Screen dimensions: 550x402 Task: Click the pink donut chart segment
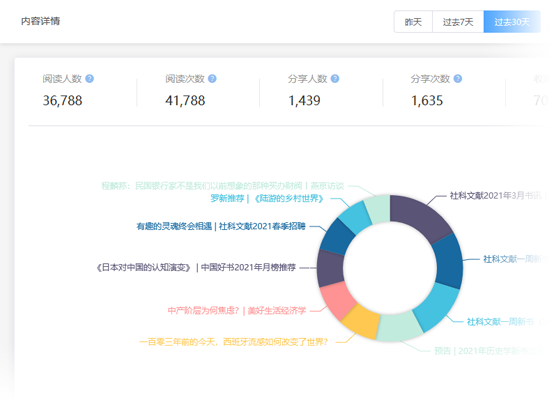(x=337, y=300)
